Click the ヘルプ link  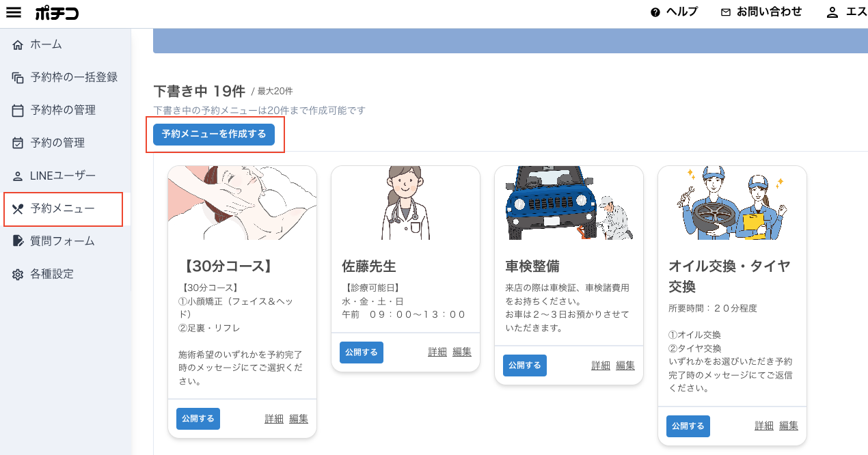(x=682, y=12)
